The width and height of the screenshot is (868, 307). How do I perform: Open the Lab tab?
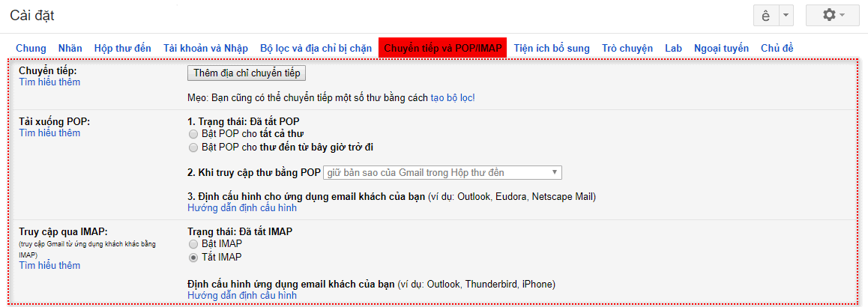tap(674, 48)
